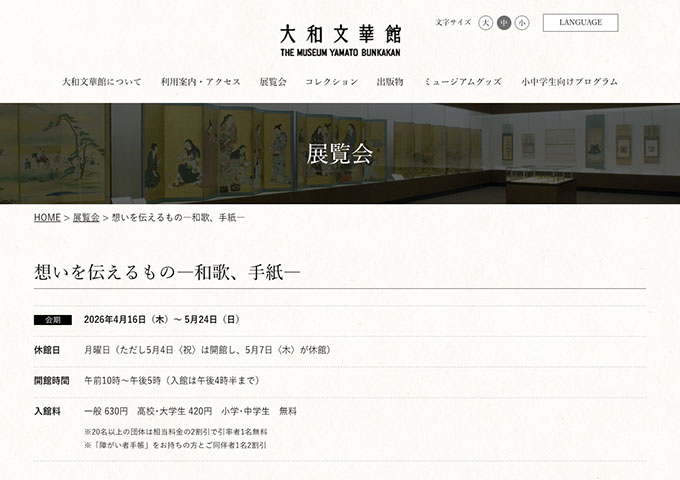Open the LANGUAGE selector button
This screenshot has height=480, width=680.
click(580, 23)
